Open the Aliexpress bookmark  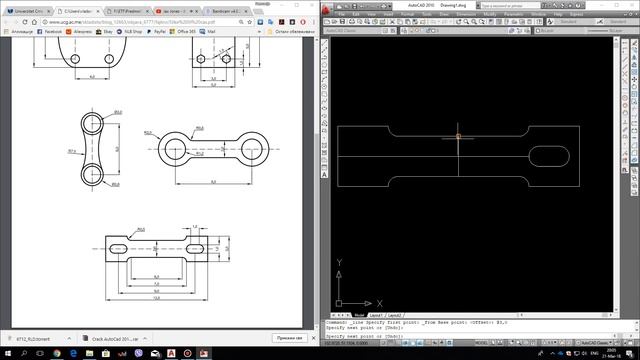point(79,31)
